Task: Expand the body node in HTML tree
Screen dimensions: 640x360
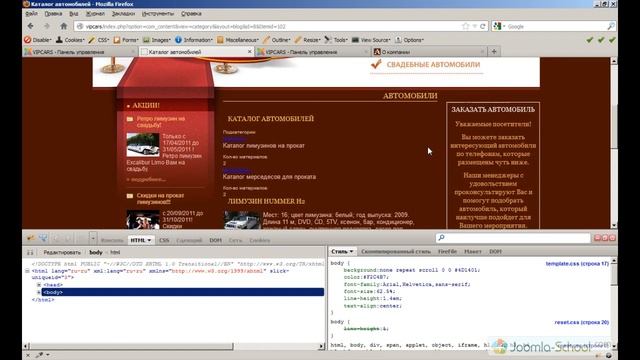Action: coord(39,292)
